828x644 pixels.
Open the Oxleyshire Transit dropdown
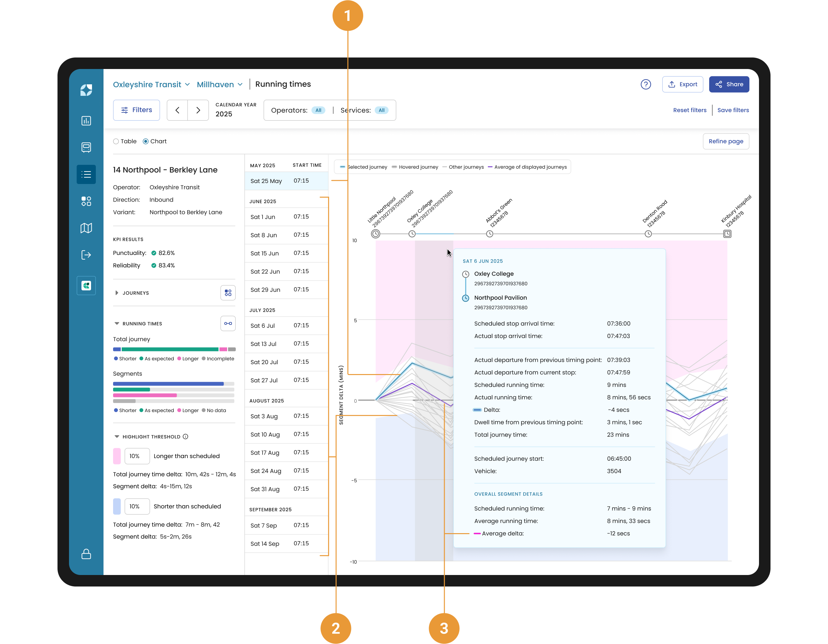151,85
